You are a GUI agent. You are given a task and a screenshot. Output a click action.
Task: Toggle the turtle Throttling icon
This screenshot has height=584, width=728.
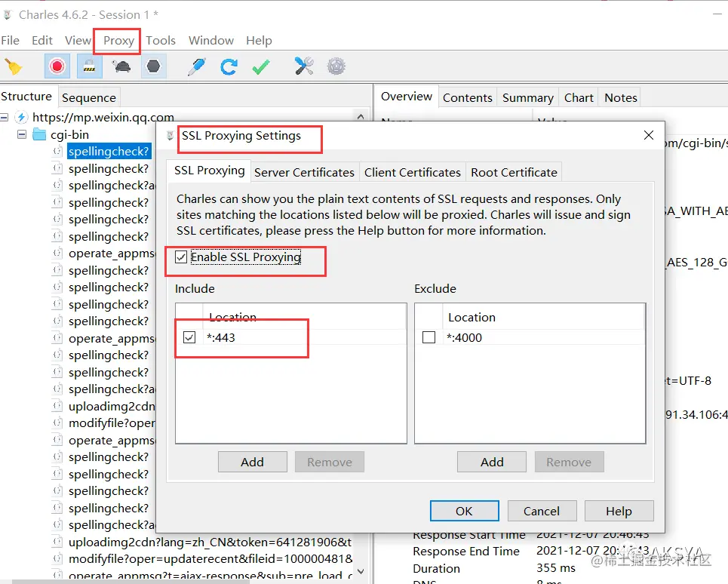(121, 66)
